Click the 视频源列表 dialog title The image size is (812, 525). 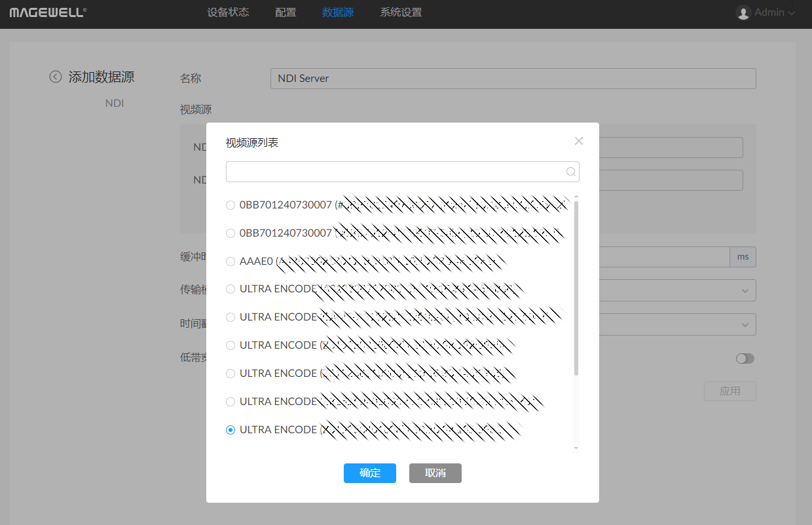(x=252, y=143)
